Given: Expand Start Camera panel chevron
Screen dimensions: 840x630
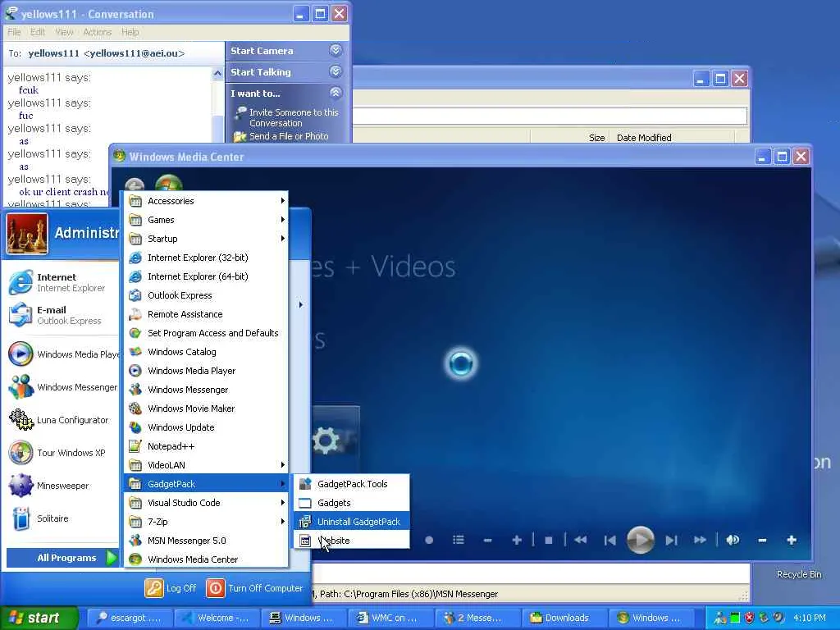Looking at the screenshot, I should point(336,50).
